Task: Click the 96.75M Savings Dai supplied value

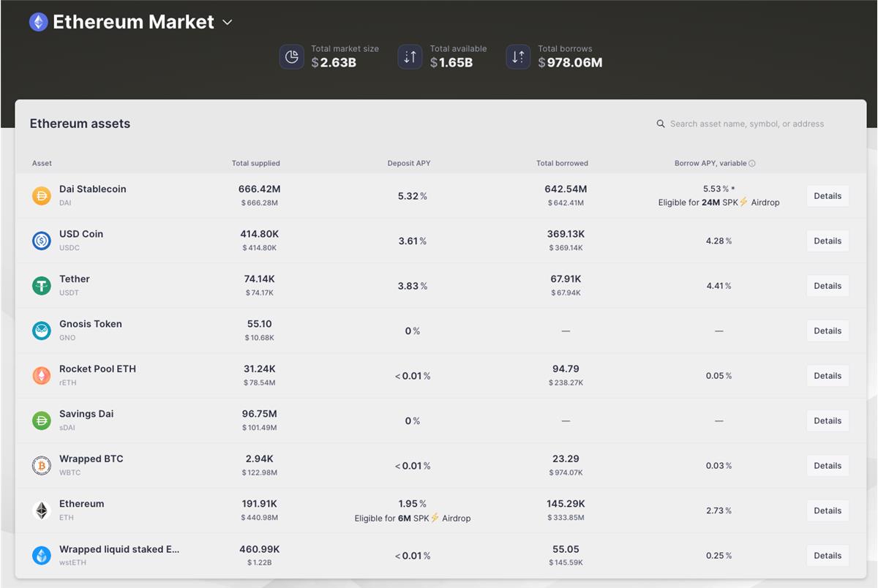Action: click(x=260, y=414)
